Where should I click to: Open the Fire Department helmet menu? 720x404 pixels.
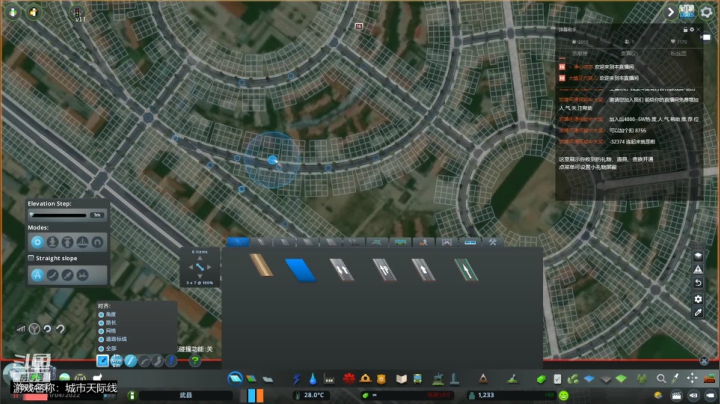(x=366, y=378)
